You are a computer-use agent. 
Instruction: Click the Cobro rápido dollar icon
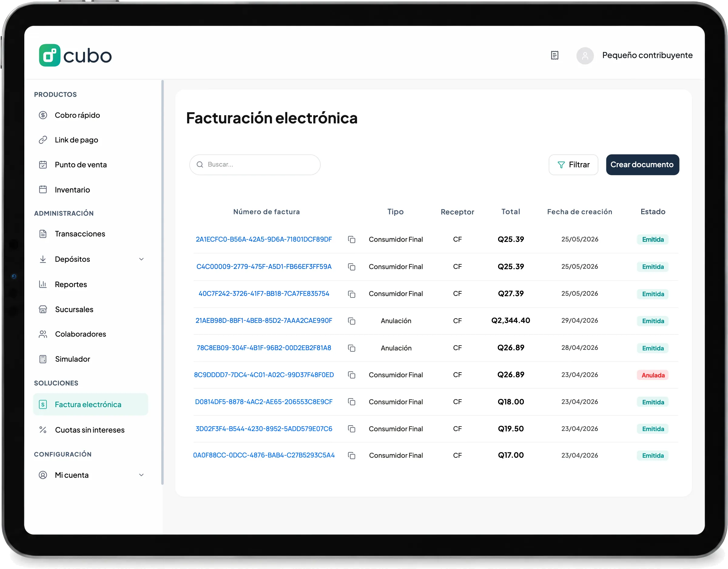tap(43, 115)
